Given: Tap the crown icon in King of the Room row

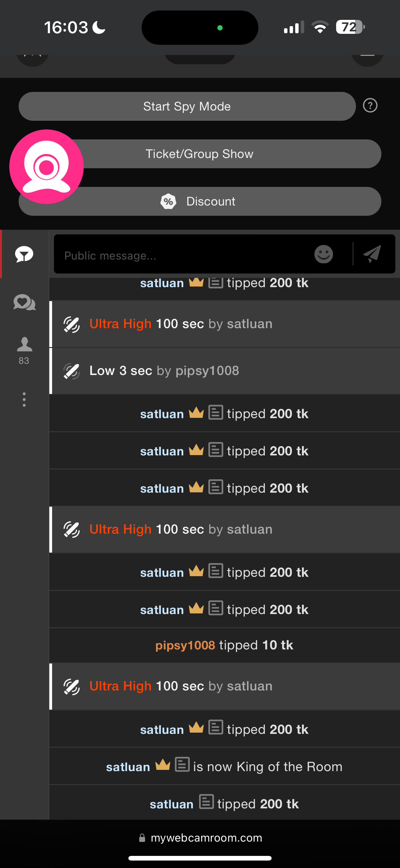Looking at the screenshot, I should (x=162, y=765).
